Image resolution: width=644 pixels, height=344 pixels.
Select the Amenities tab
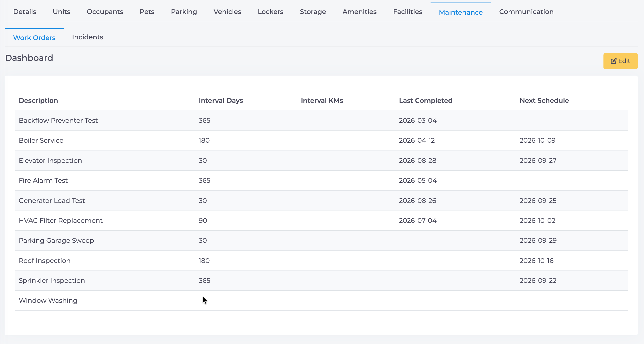tap(360, 12)
